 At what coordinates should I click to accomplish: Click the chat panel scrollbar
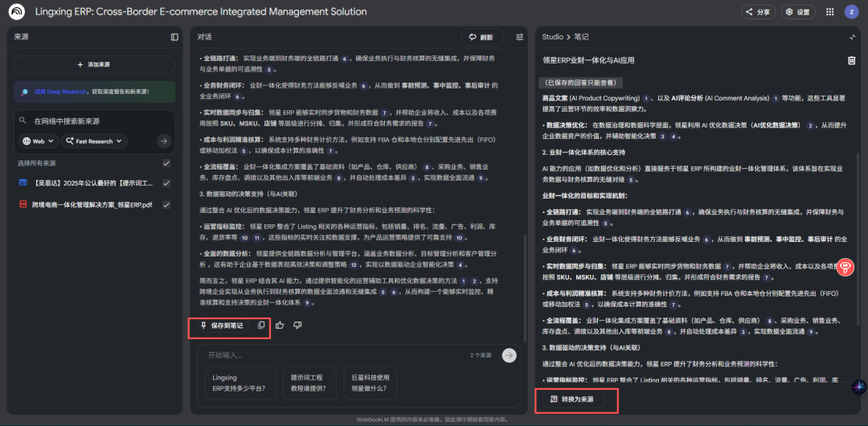524,288
